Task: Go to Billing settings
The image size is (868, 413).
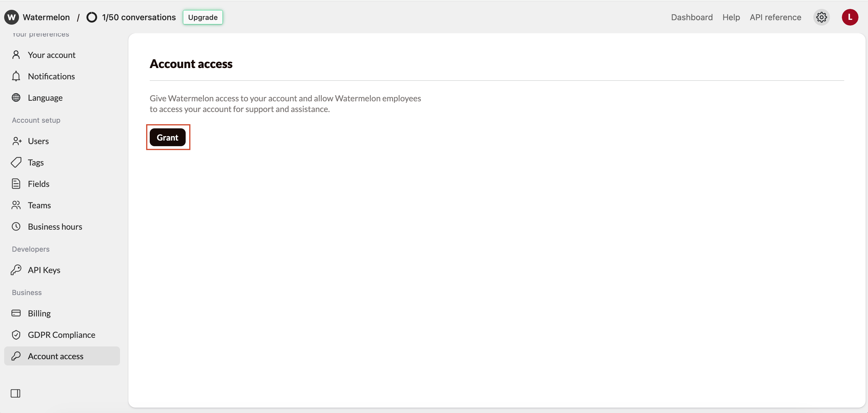Action: coord(62,313)
